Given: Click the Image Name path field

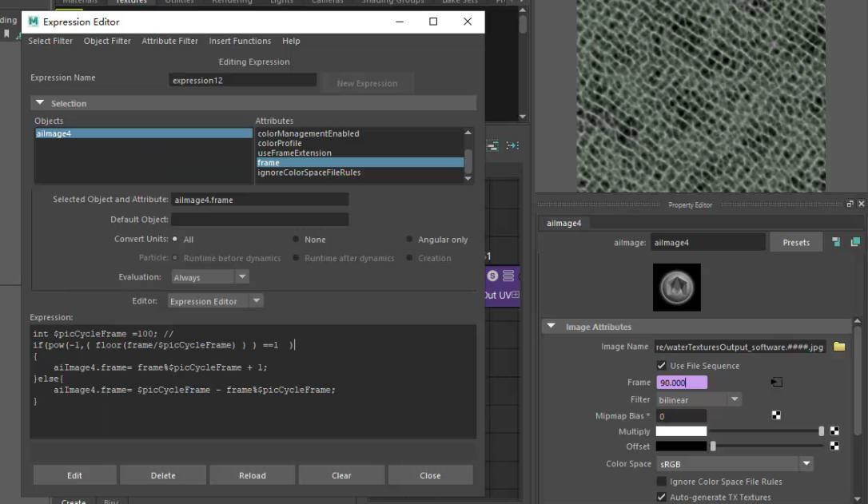Looking at the screenshot, I should [x=740, y=347].
